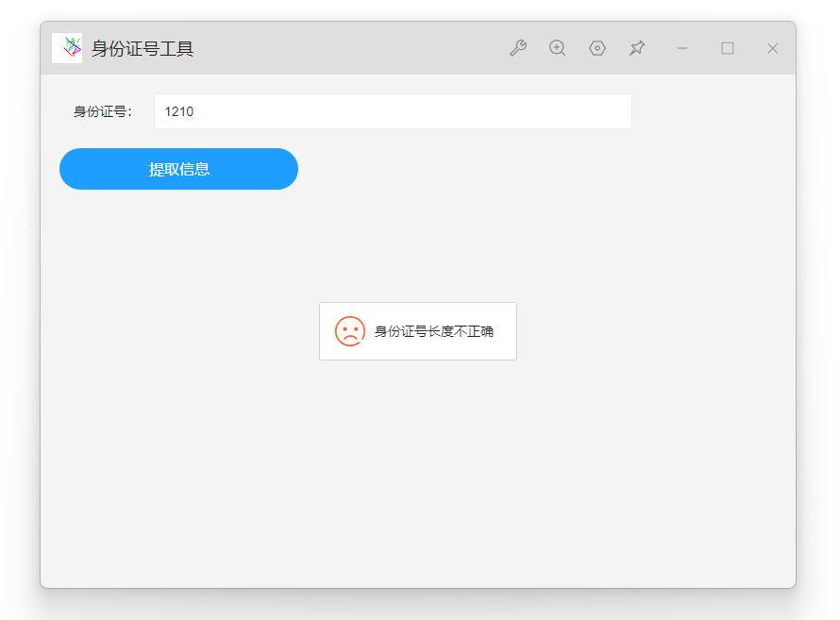Click the 身份证号长度不正确 error message

[434, 331]
